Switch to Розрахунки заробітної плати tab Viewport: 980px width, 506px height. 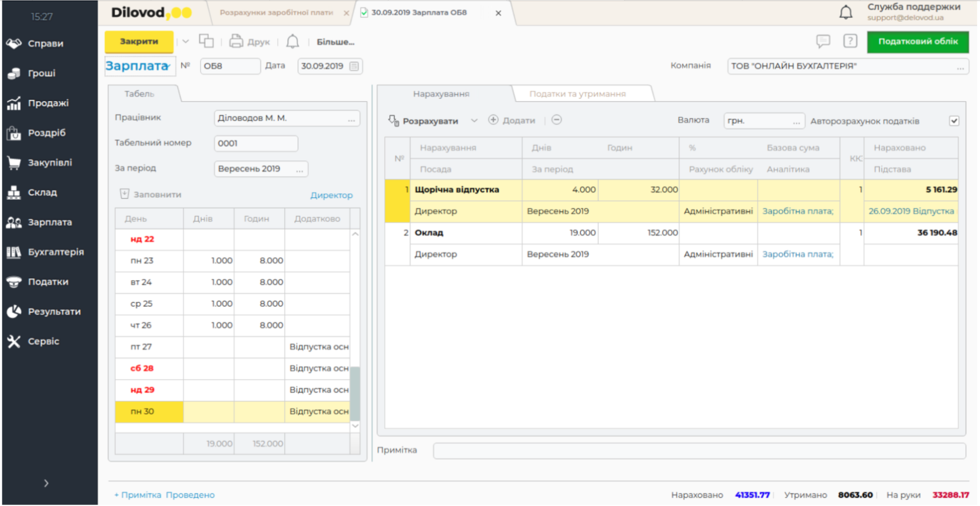tap(276, 13)
